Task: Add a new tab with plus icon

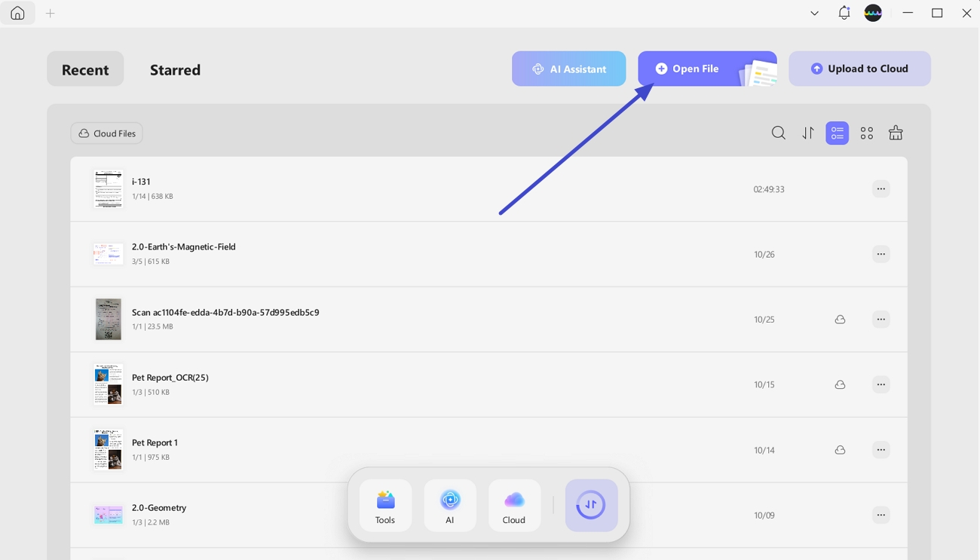Action: tap(51, 14)
